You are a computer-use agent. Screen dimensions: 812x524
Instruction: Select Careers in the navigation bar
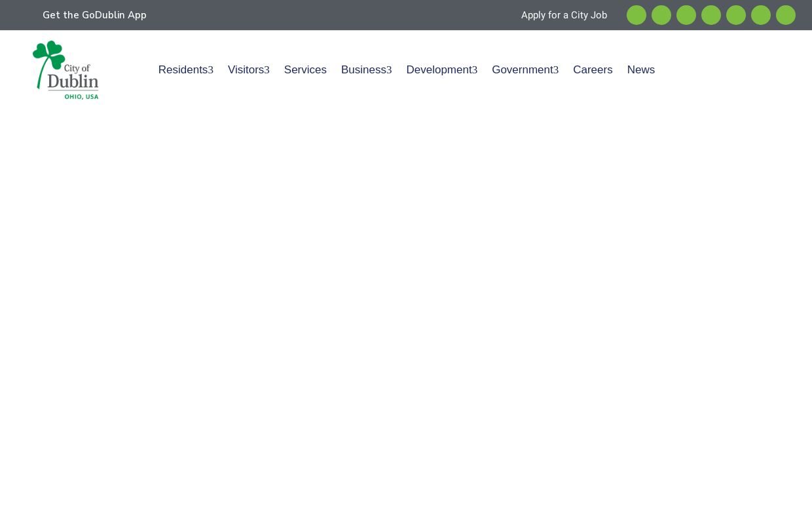point(593,70)
